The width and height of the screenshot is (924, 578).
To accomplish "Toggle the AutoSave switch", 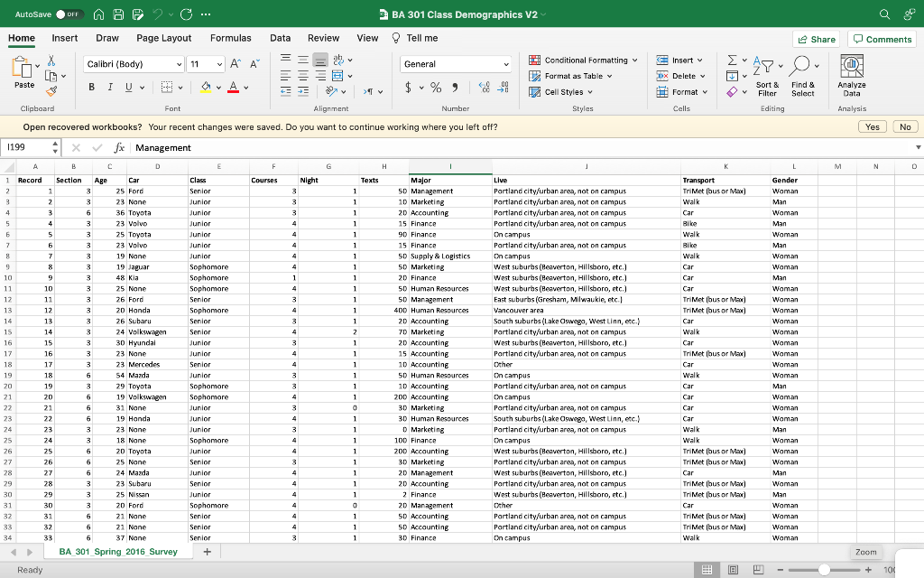I will point(71,15).
